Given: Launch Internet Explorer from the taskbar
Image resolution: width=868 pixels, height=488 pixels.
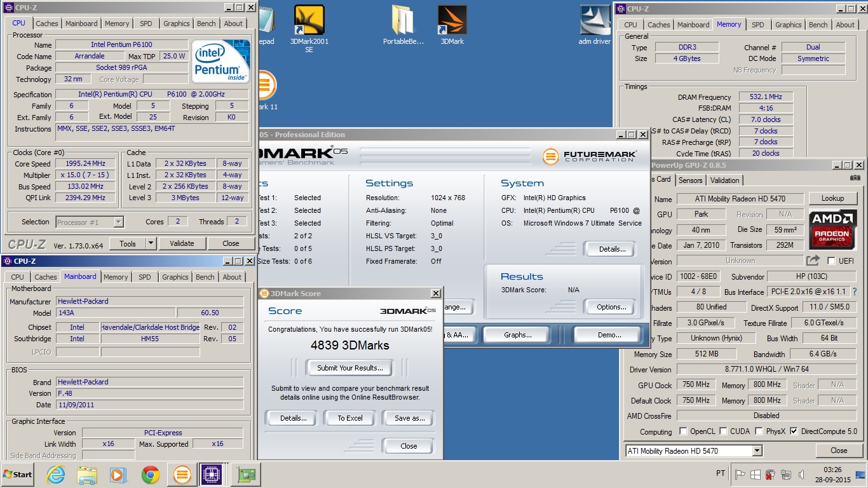Looking at the screenshot, I should pyautogui.click(x=56, y=475).
